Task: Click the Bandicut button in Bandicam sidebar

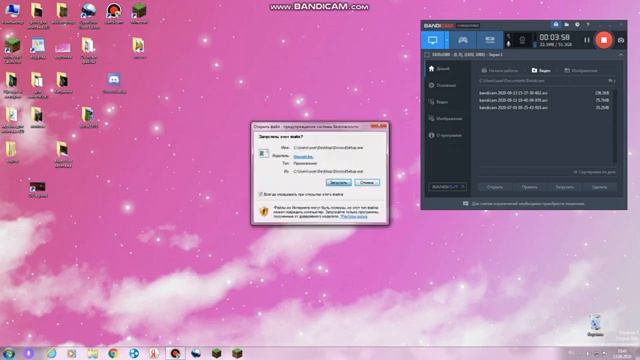Action: pyautogui.click(x=447, y=187)
